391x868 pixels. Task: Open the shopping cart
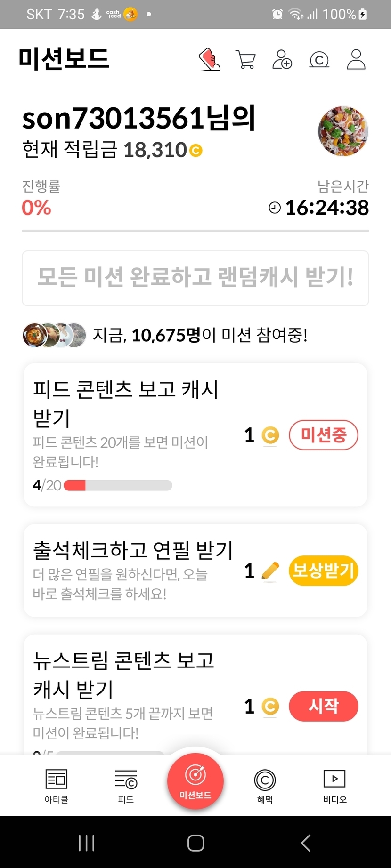pos(245,60)
